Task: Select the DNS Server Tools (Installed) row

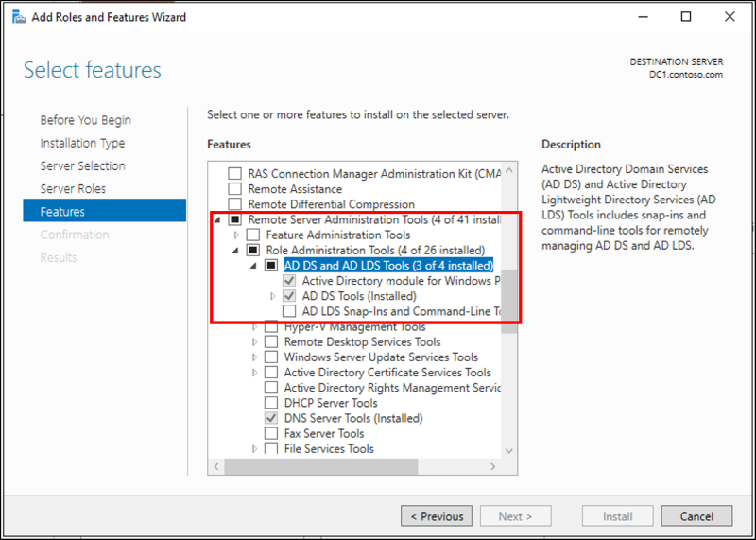Action: [353, 418]
